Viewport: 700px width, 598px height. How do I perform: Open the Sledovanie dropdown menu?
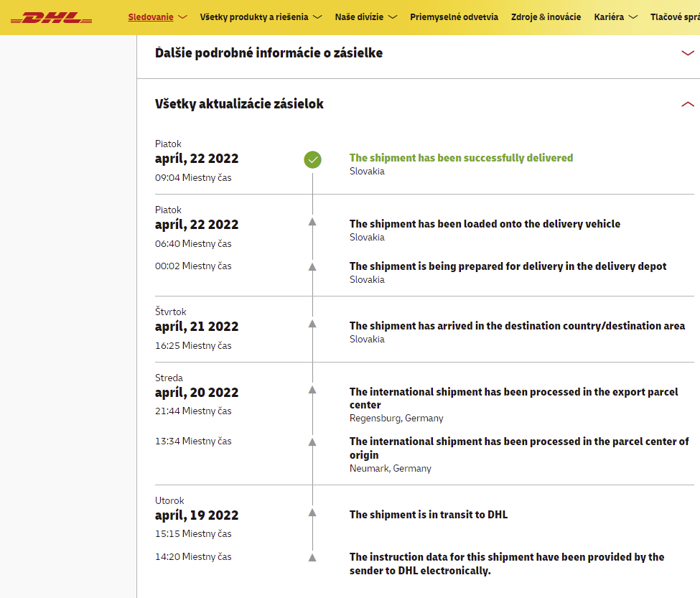pos(157,17)
